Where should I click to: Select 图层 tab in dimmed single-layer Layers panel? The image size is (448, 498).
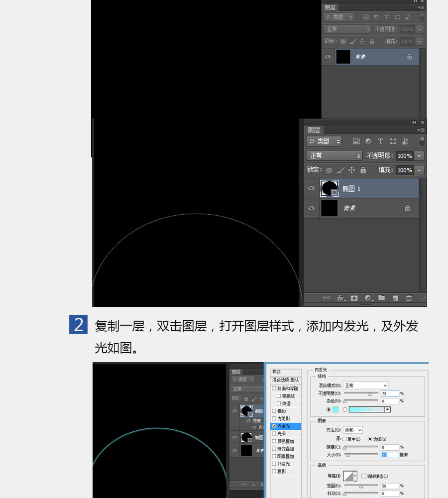click(x=330, y=7)
